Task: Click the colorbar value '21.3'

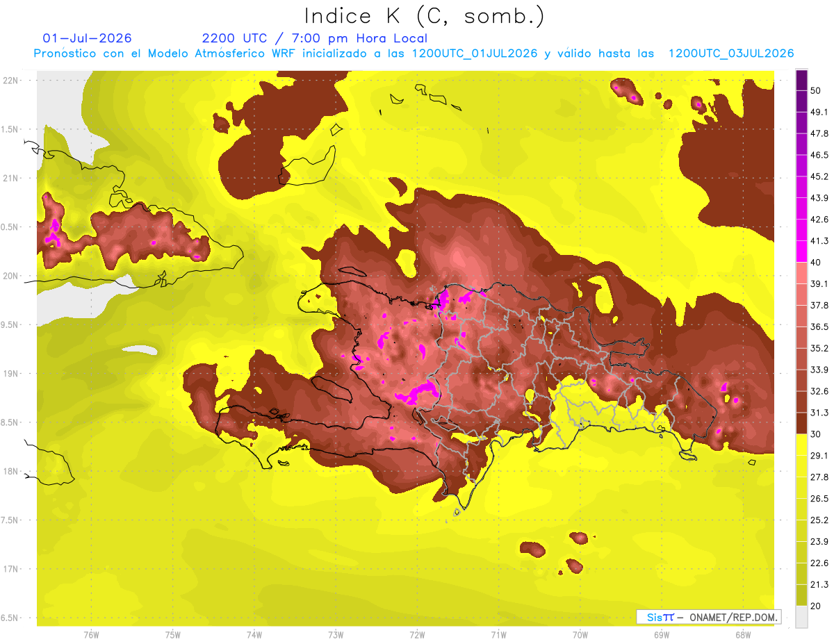Action: click(820, 584)
